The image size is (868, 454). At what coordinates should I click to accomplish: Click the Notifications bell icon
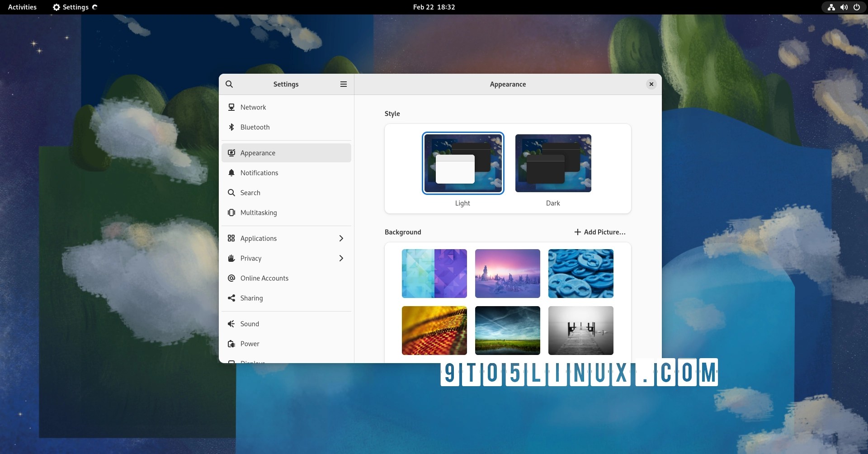[231, 173]
